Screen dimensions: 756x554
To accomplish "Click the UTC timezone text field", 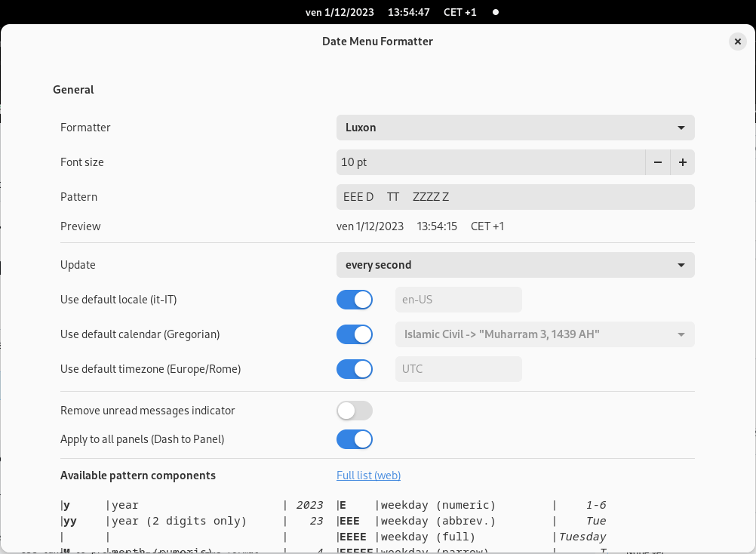I will [458, 369].
